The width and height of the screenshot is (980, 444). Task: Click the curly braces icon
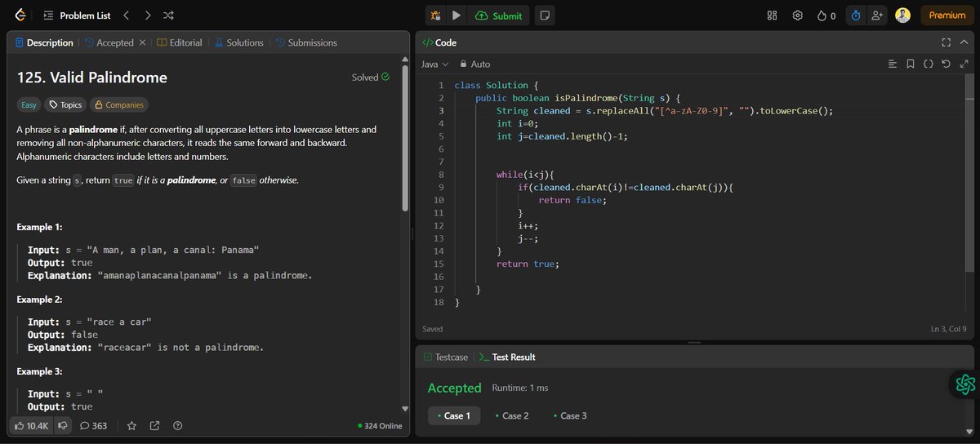[929, 64]
